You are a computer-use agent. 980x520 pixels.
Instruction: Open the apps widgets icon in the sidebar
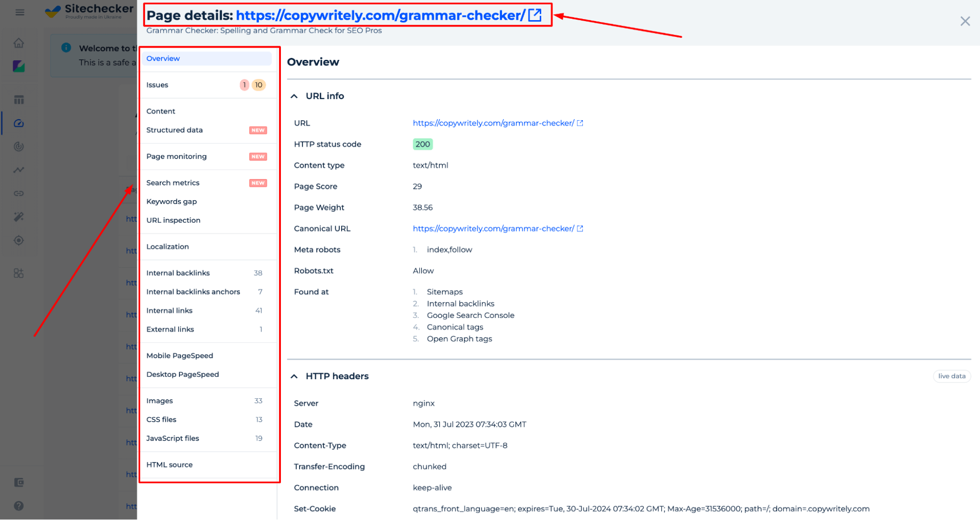19,273
